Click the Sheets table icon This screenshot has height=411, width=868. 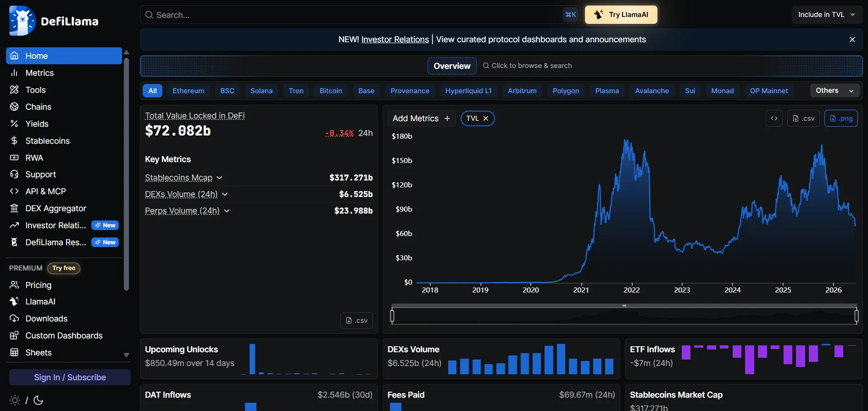point(14,352)
